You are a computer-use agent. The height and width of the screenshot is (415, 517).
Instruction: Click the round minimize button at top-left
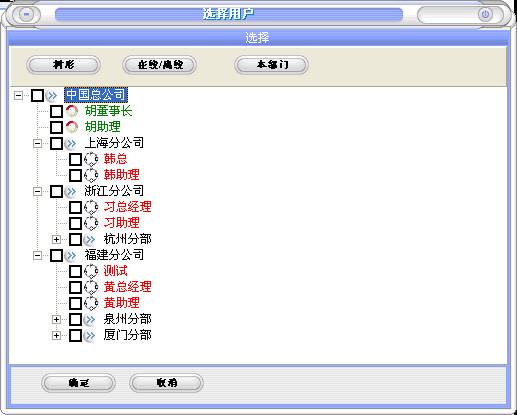(27, 14)
